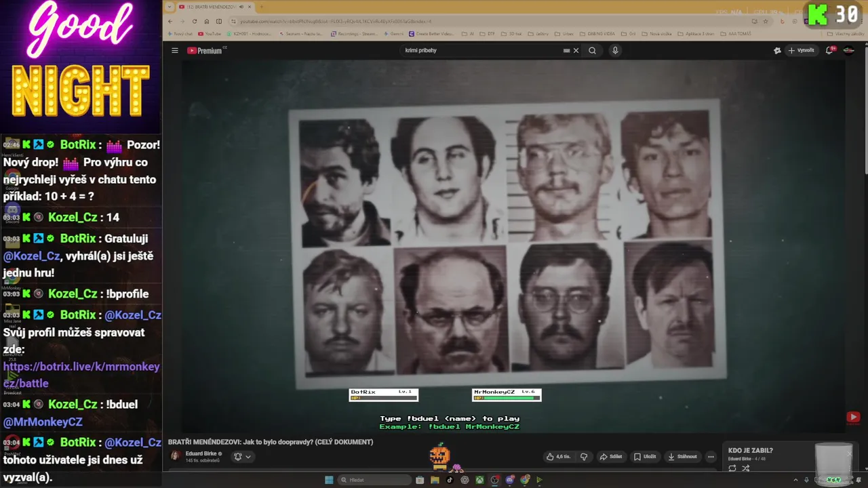Screen dimensions: 868x488
Task: Open the green play-arrow app on taskbar
Action: pos(539,480)
